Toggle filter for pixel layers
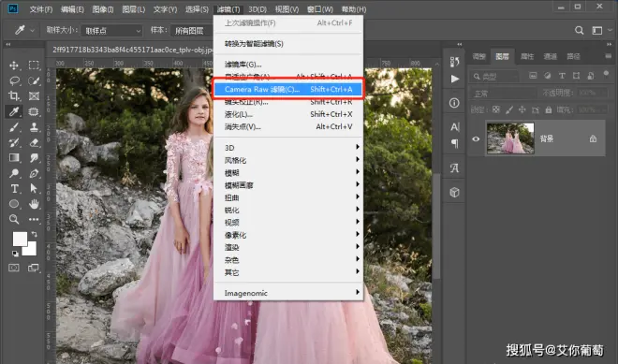This screenshot has width=618, height=364. 533,76
